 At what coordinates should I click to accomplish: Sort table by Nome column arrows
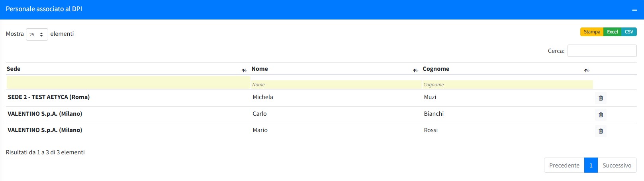click(x=415, y=70)
